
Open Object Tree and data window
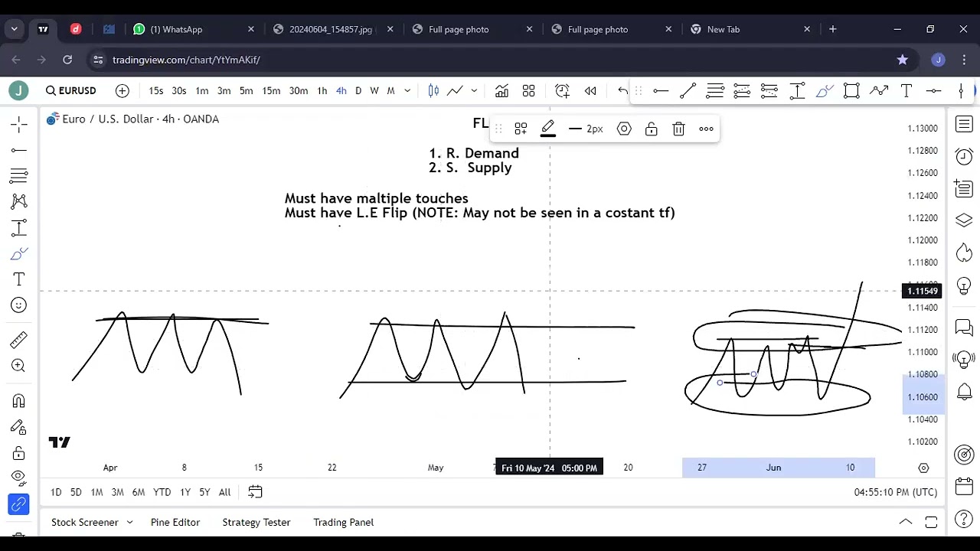pyautogui.click(x=964, y=220)
